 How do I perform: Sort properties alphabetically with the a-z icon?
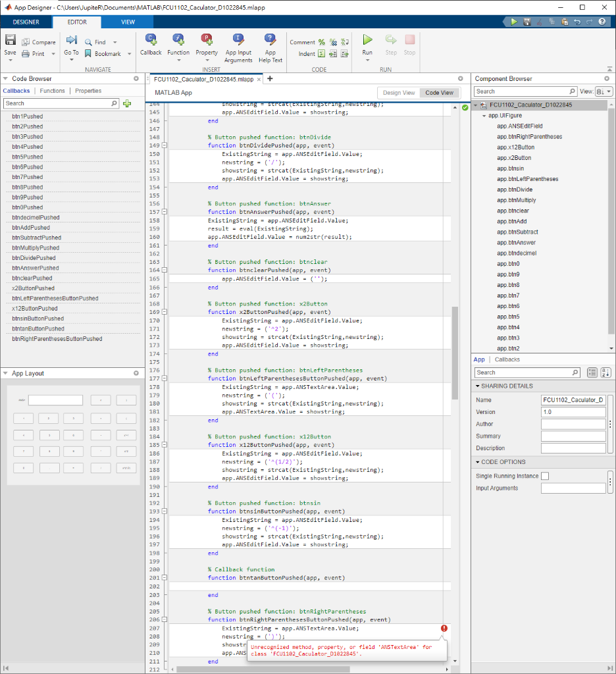point(604,373)
